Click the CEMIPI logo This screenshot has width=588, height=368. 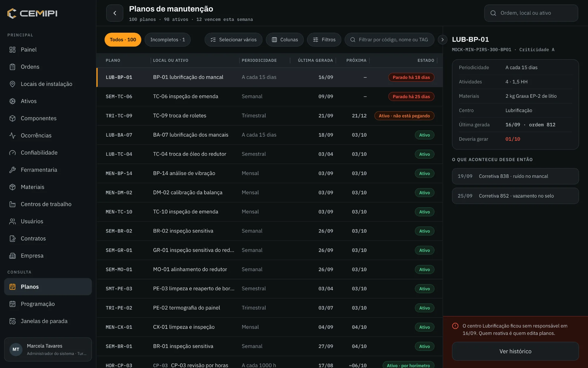[x=32, y=13]
